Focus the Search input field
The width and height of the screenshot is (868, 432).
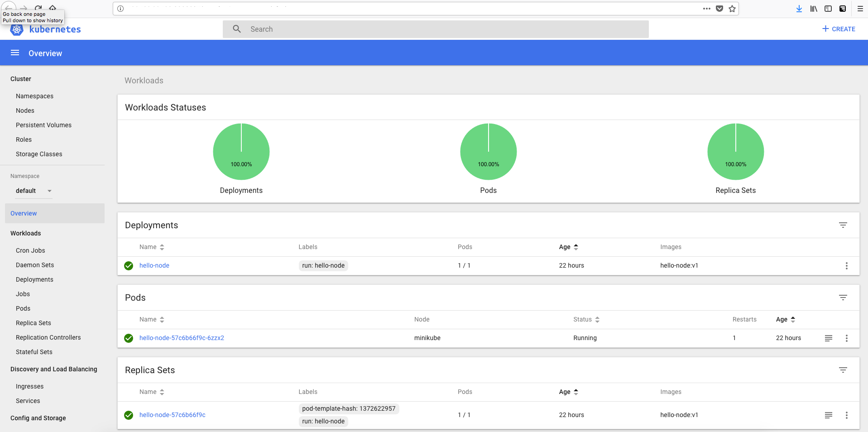(x=436, y=29)
